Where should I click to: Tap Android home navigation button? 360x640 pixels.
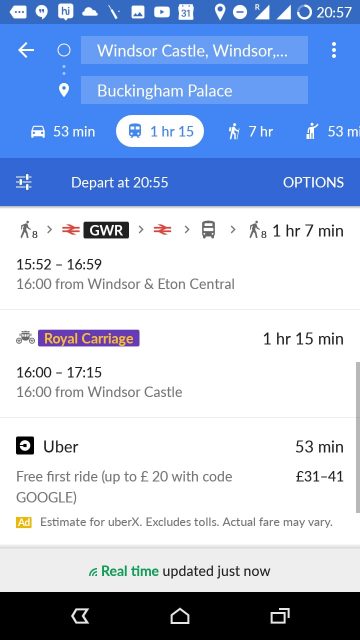coord(180,616)
